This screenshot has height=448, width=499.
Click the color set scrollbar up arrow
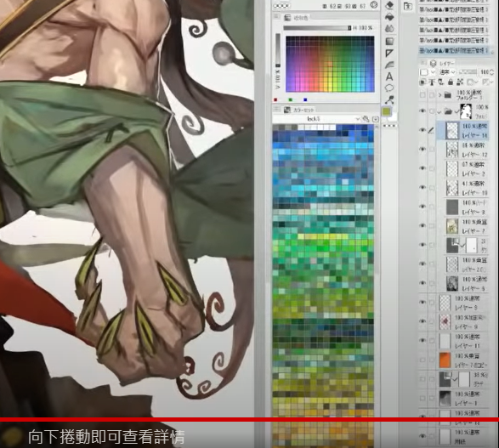tap(376, 127)
